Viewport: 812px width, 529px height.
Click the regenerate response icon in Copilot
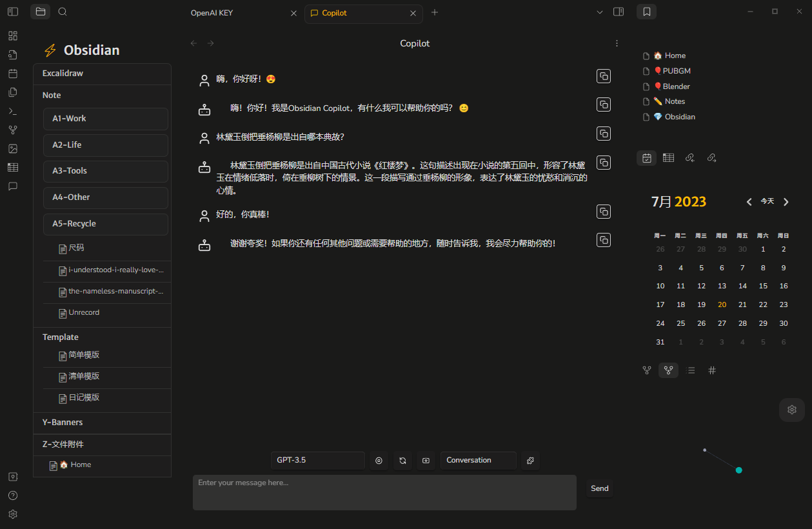pos(402,460)
